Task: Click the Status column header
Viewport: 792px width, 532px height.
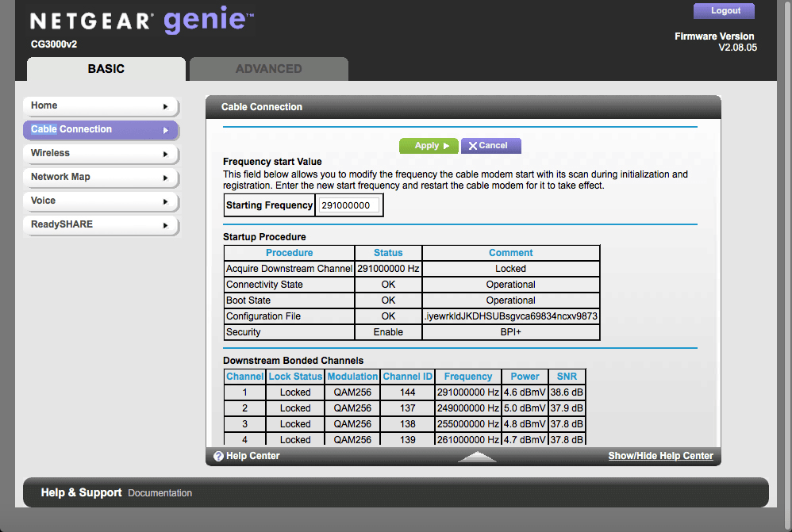Action: click(388, 253)
